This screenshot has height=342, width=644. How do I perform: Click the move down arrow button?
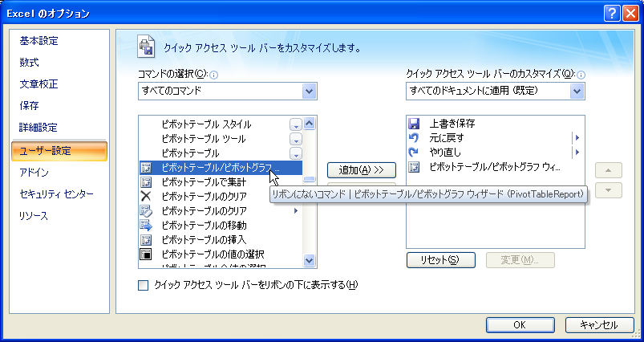point(608,190)
